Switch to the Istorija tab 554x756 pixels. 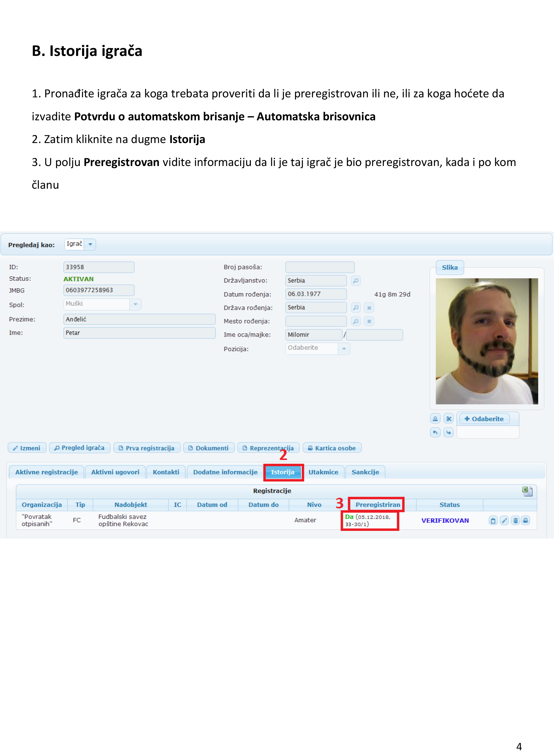pyautogui.click(x=283, y=472)
